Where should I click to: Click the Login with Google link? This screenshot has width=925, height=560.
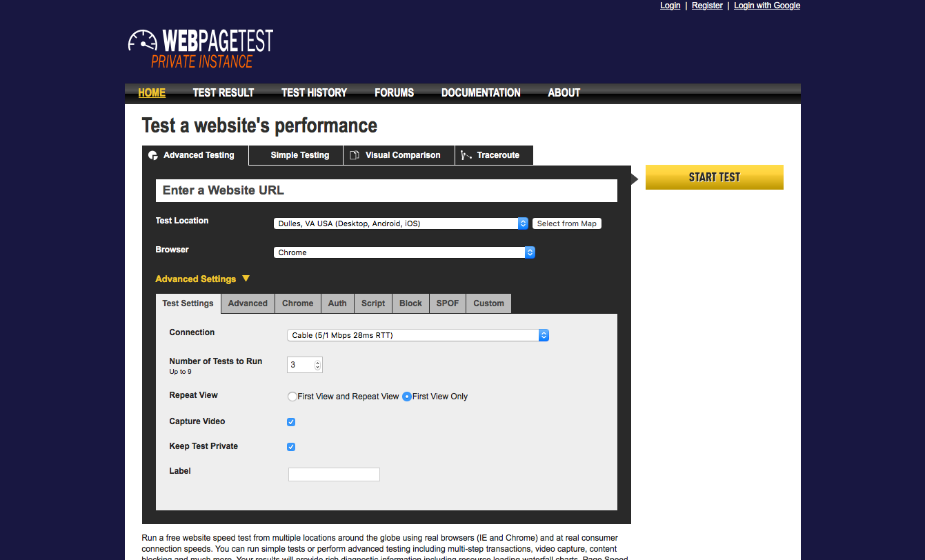[x=767, y=6]
